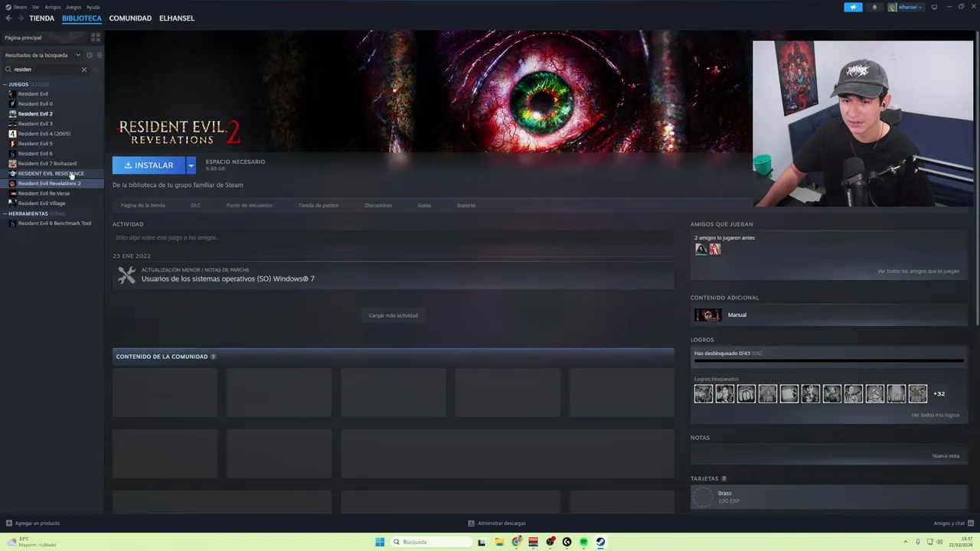Screen dimensions: 980x551
Task: Click the first friend avatar who played
Action: click(x=701, y=249)
